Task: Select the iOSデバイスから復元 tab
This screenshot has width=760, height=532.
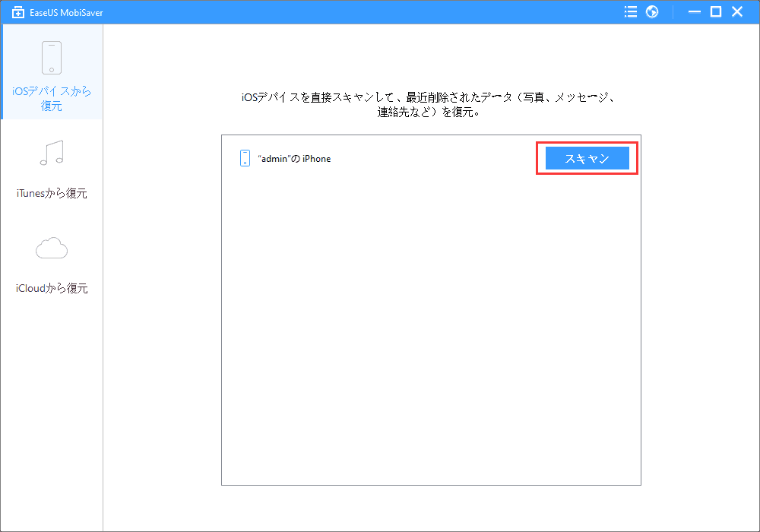Action: point(52,71)
